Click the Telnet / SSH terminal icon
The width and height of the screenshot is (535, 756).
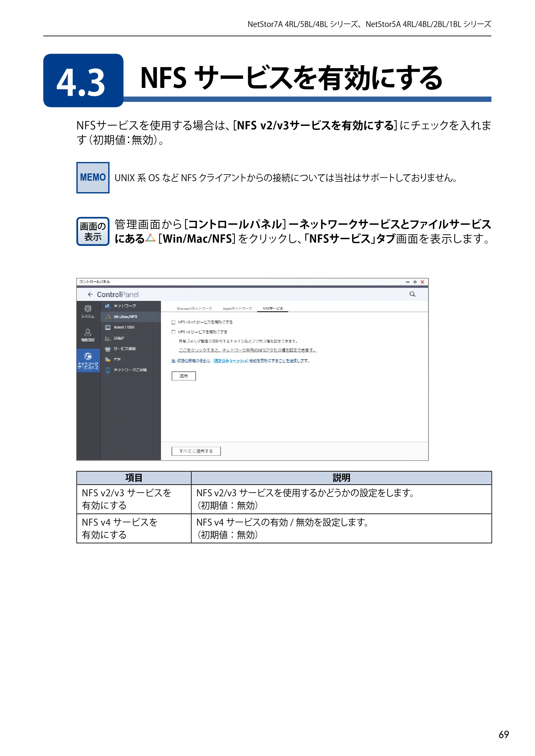108,327
